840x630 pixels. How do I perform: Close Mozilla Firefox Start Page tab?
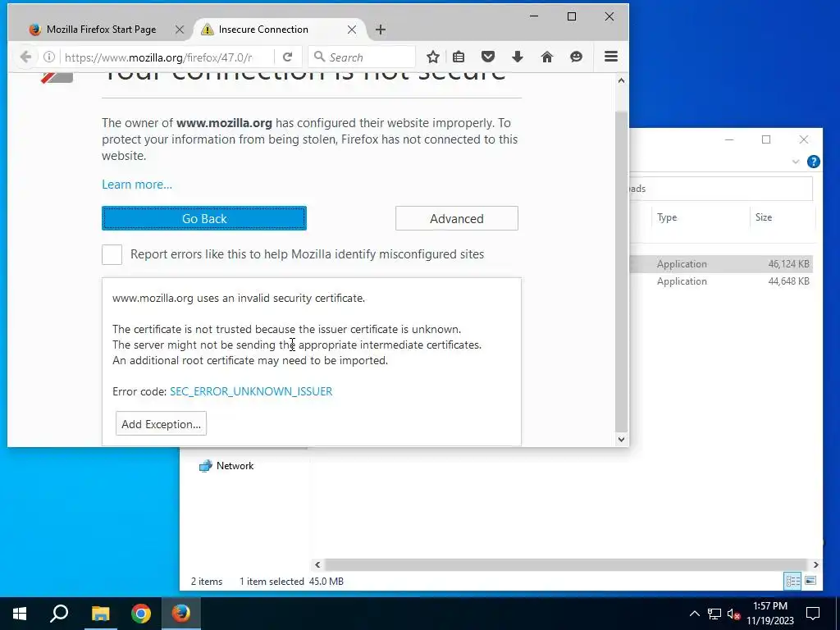click(180, 30)
